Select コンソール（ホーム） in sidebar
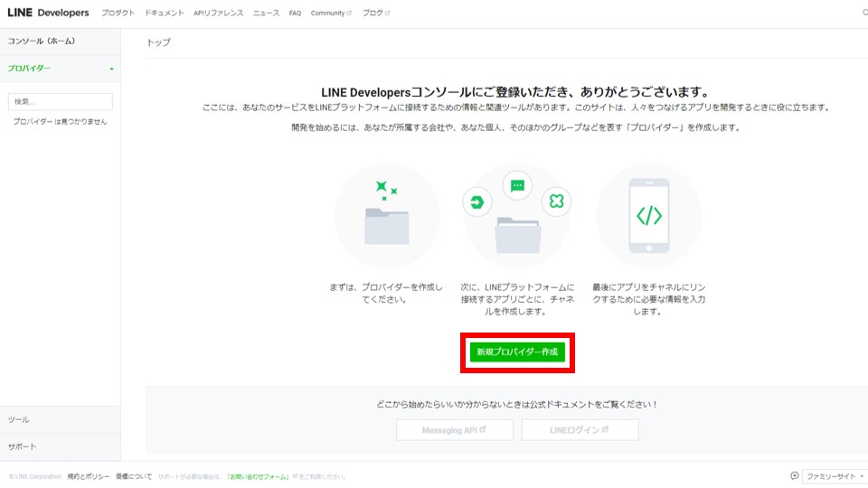Screen dimensions: 868x488 pos(61,42)
